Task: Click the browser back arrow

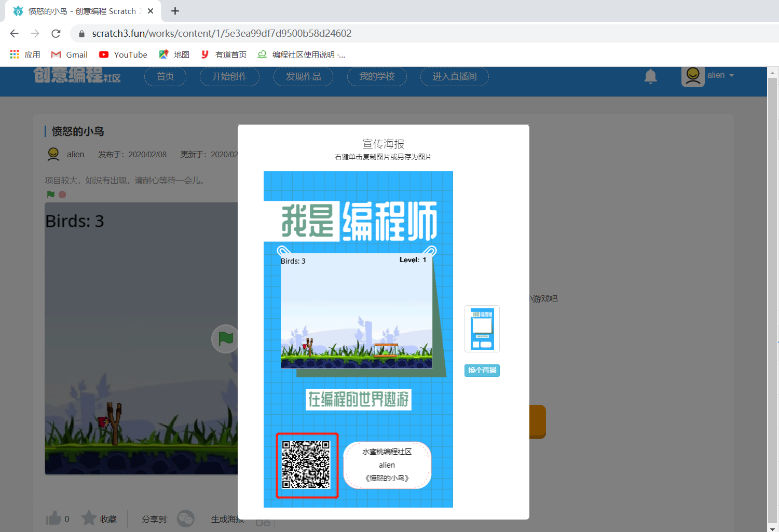Action: [14, 33]
